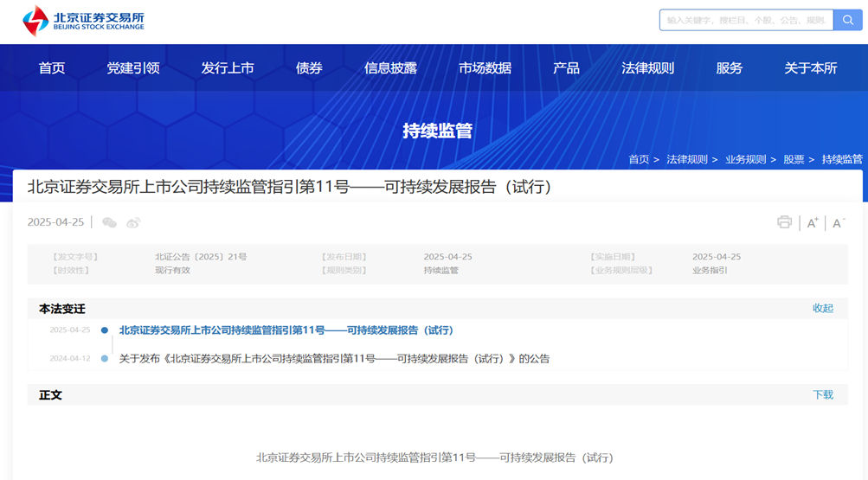Focus the keyword search input field
Screen dimensions: 868x480
[745, 20]
